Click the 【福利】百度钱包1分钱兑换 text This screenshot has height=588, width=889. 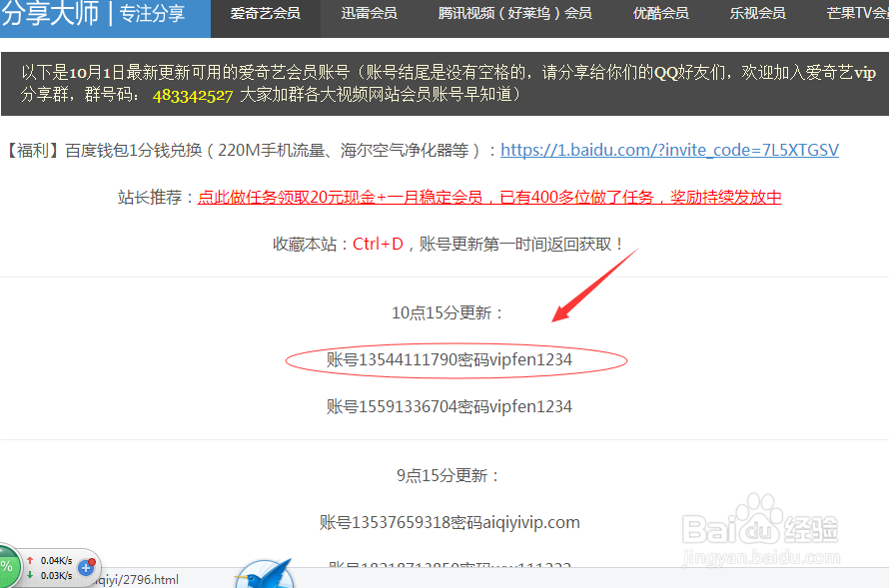coord(103,150)
